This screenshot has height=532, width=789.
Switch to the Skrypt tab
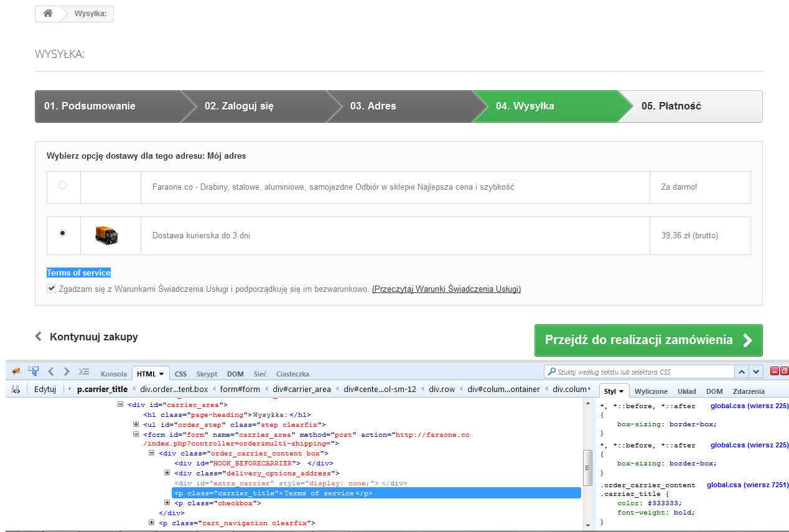tap(207, 374)
